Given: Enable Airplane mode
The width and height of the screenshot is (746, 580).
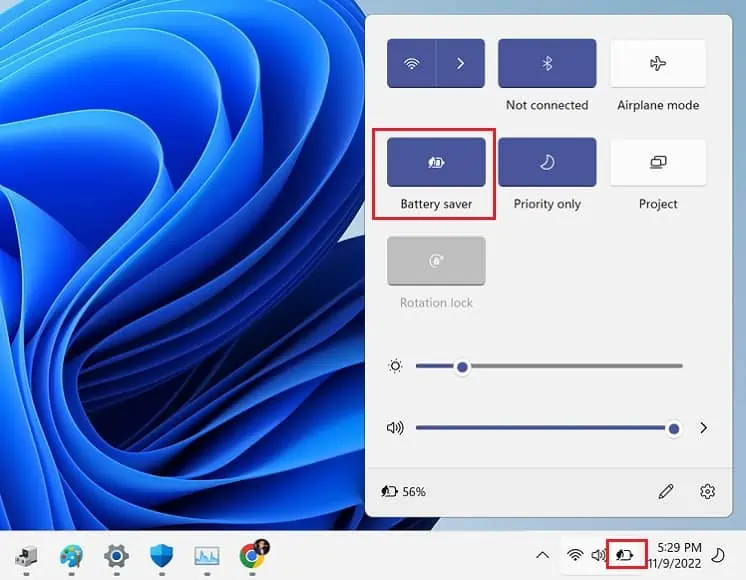Looking at the screenshot, I should (x=658, y=63).
